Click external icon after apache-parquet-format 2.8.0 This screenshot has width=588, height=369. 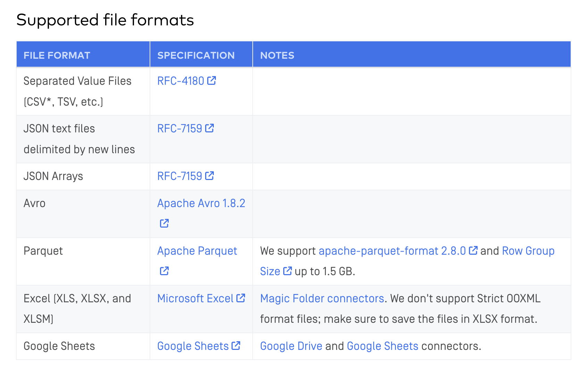[x=473, y=251]
